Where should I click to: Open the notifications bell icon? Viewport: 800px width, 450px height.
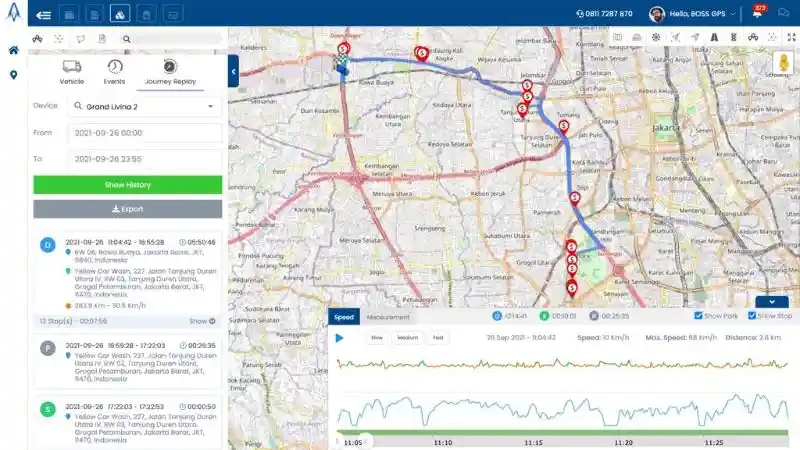point(757,14)
